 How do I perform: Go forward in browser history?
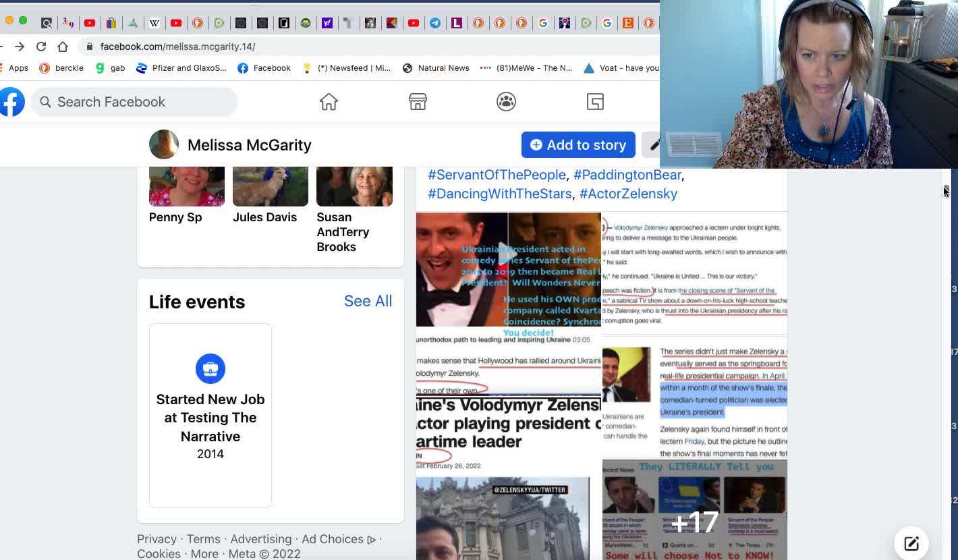[x=20, y=47]
